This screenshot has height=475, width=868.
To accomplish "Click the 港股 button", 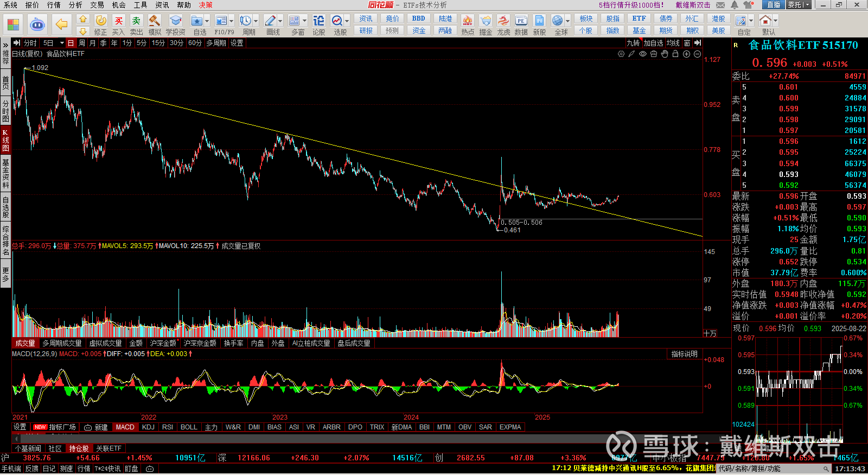I will click(x=718, y=18).
